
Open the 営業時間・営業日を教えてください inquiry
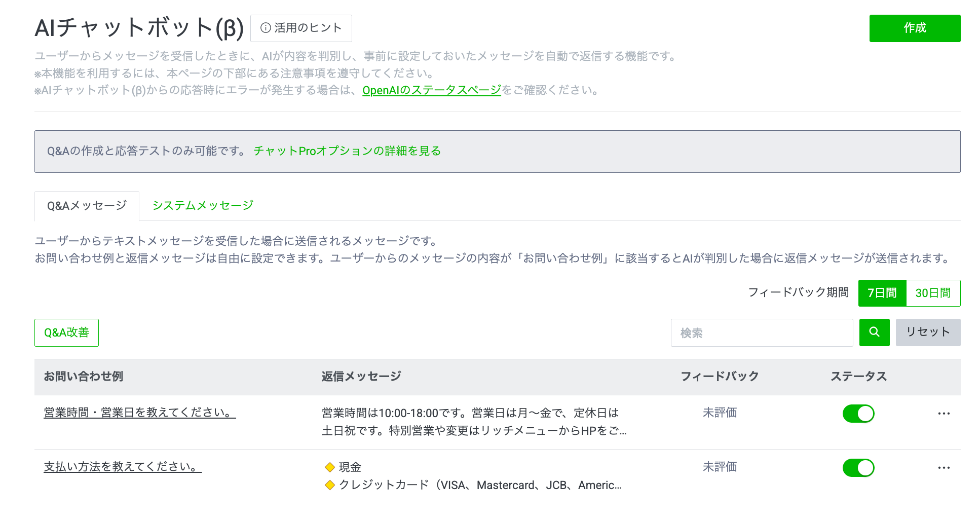[x=139, y=413]
